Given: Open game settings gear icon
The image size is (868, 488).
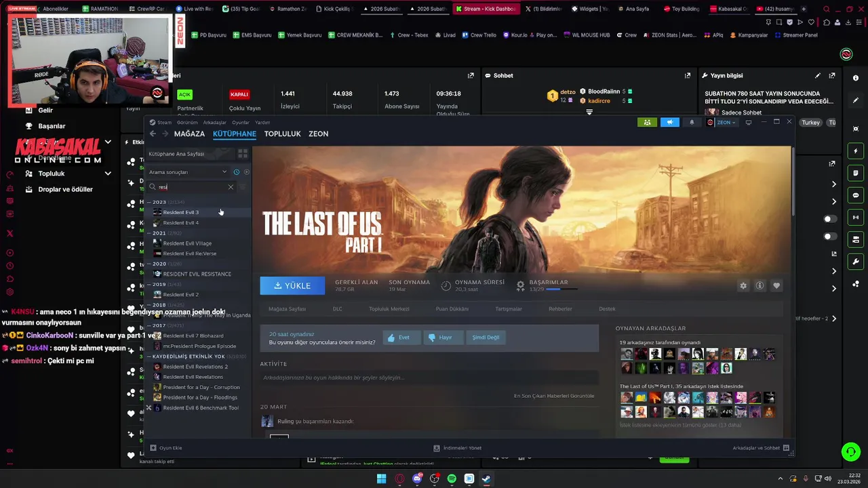Looking at the screenshot, I should click(x=743, y=286).
